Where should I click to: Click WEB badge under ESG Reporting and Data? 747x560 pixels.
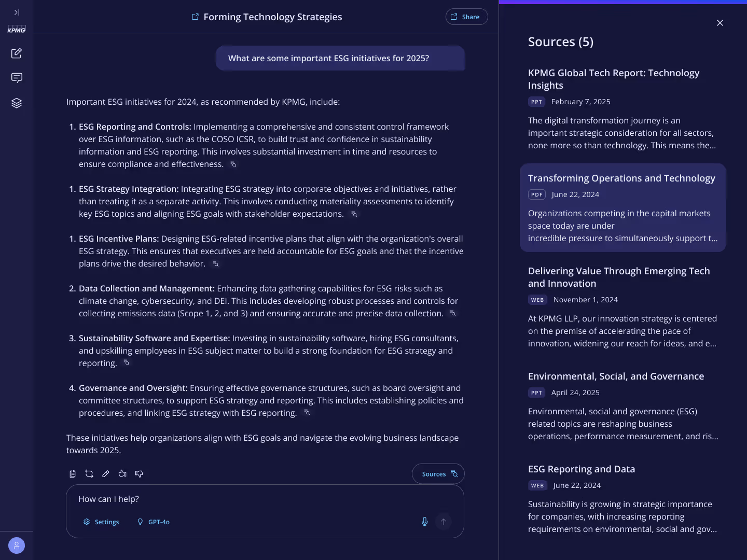538,485
